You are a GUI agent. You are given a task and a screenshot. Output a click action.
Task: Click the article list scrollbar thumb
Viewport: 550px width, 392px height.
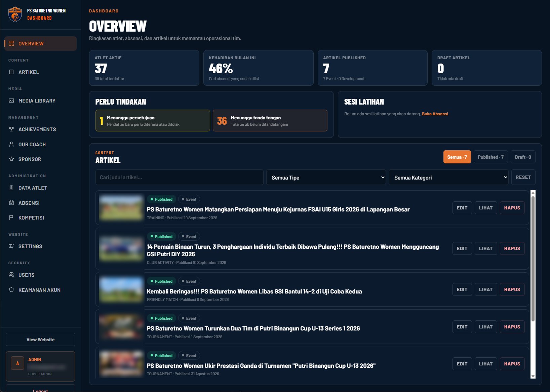[x=533, y=258]
